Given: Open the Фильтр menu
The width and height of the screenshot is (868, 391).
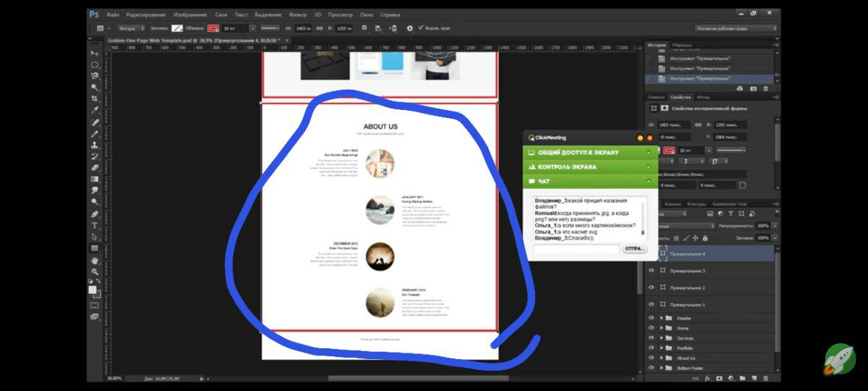Looking at the screenshot, I should pyautogui.click(x=297, y=14).
